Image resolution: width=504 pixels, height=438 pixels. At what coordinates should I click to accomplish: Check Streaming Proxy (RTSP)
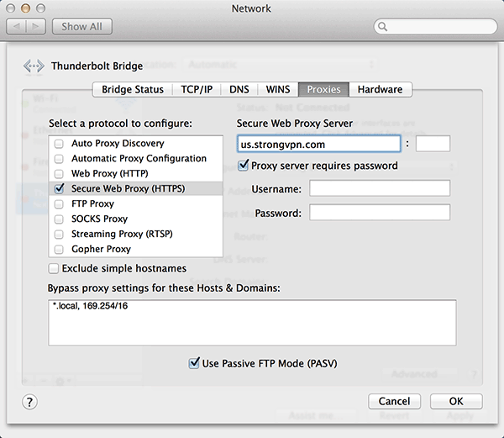(x=59, y=234)
